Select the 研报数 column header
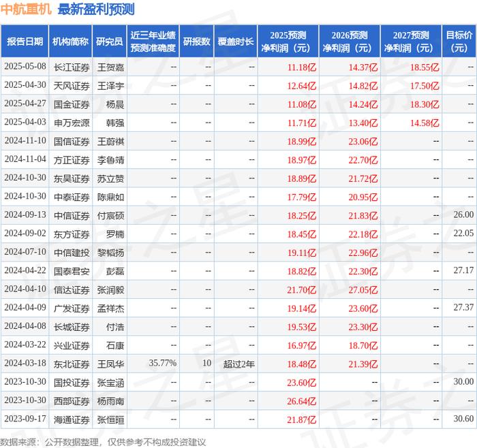Screen dimensions: 477x448 tap(196, 42)
